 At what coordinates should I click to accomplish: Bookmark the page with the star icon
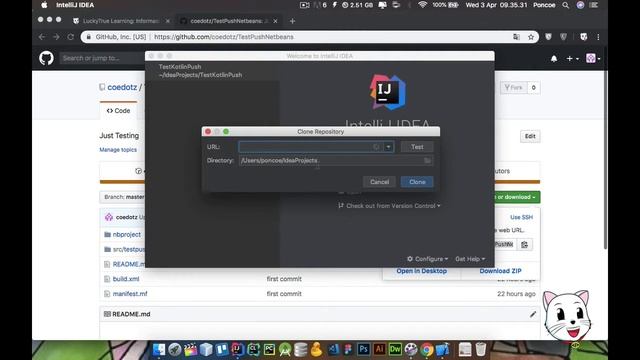(531, 37)
